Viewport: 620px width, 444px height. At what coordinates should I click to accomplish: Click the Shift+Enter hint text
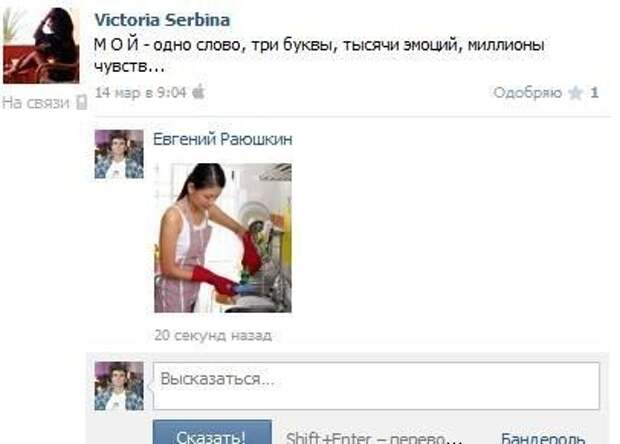374,437
